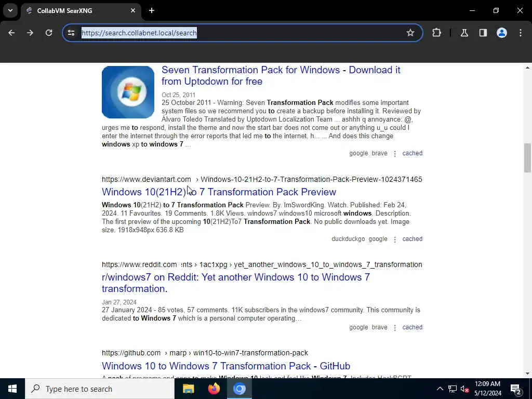The height and width of the screenshot is (399, 532).
Task: Click the page vertical scrollbar thumb
Action: [x=527, y=158]
